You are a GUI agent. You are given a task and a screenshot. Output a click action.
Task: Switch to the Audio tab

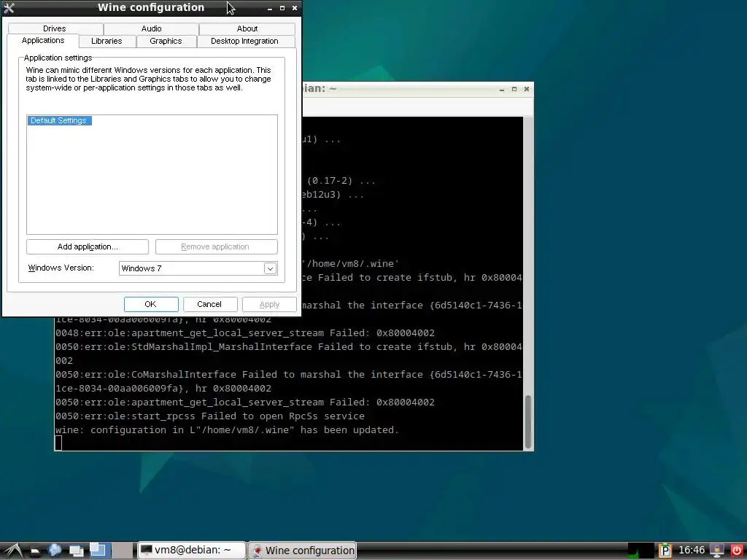point(152,28)
